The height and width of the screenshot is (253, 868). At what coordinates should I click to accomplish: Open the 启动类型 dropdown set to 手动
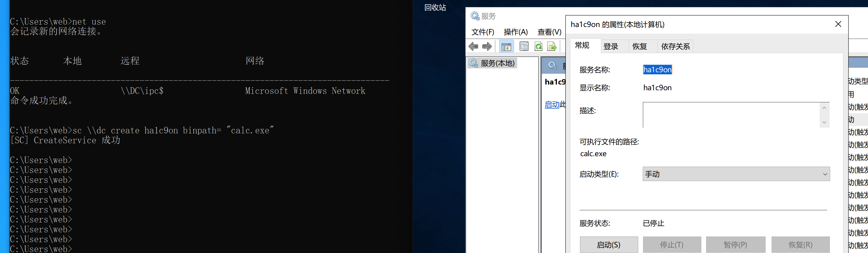[736, 174]
